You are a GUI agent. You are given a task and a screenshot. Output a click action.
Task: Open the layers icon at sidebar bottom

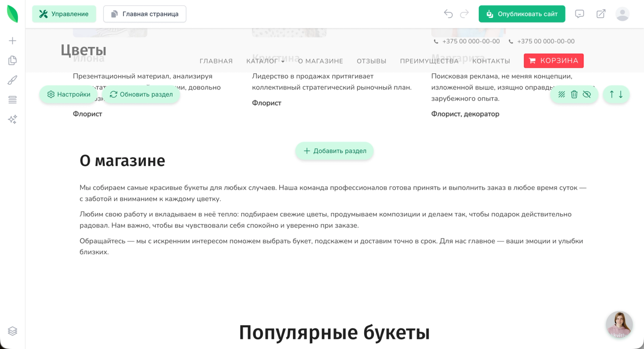[x=13, y=331]
